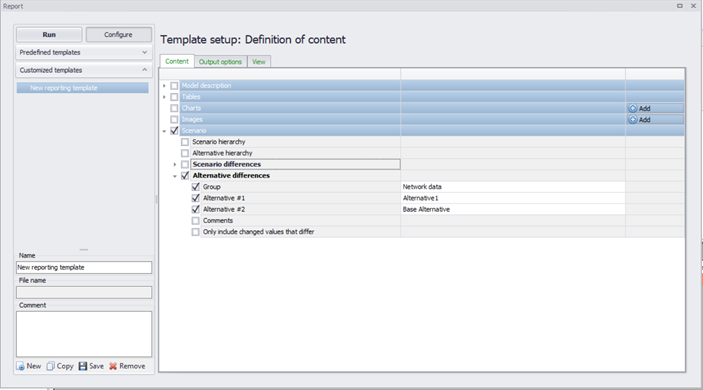
Task: Click the Network data group value
Action: point(512,187)
